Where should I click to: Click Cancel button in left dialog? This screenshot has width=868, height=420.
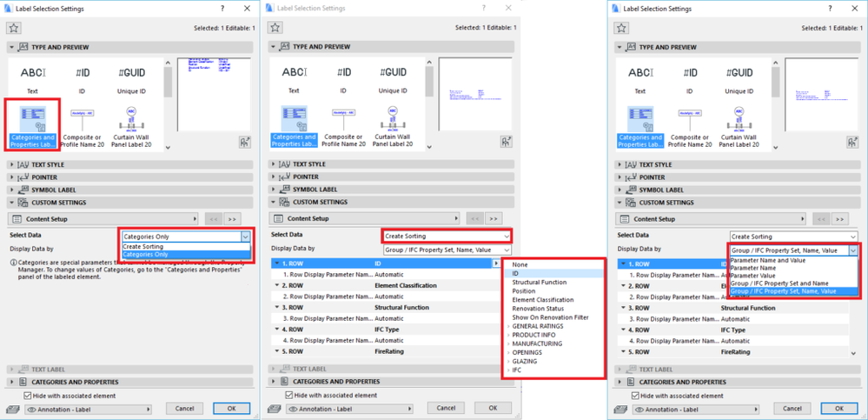[184, 409]
